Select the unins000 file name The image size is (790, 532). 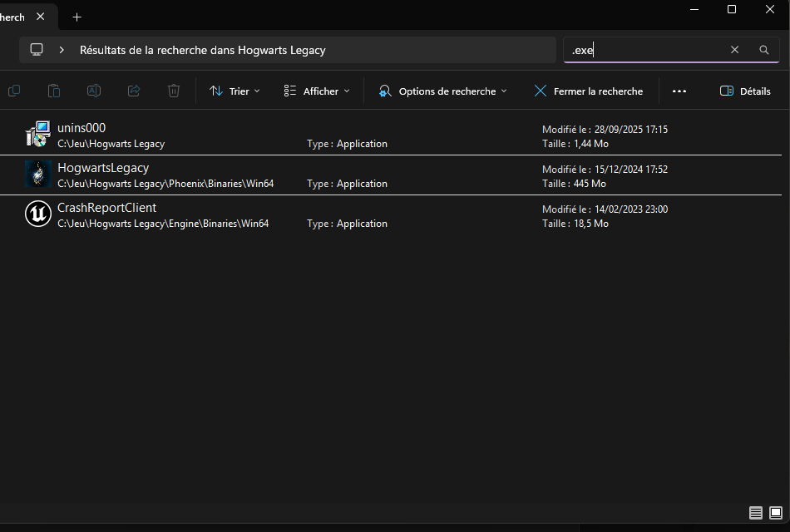[81, 128]
